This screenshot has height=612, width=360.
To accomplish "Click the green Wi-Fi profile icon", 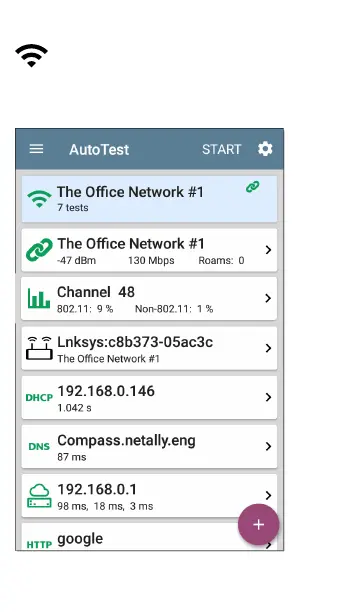I will coord(39,199).
